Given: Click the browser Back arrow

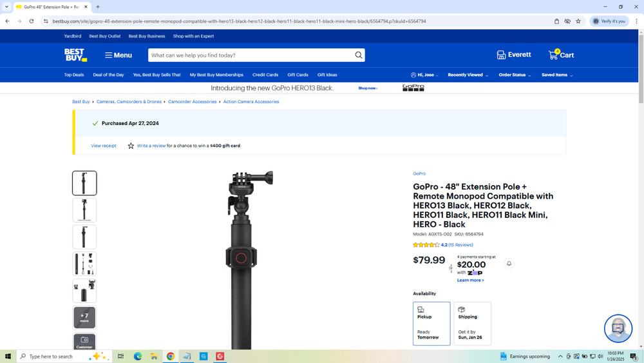Looking at the screenshot, I should tap(7, 21).
